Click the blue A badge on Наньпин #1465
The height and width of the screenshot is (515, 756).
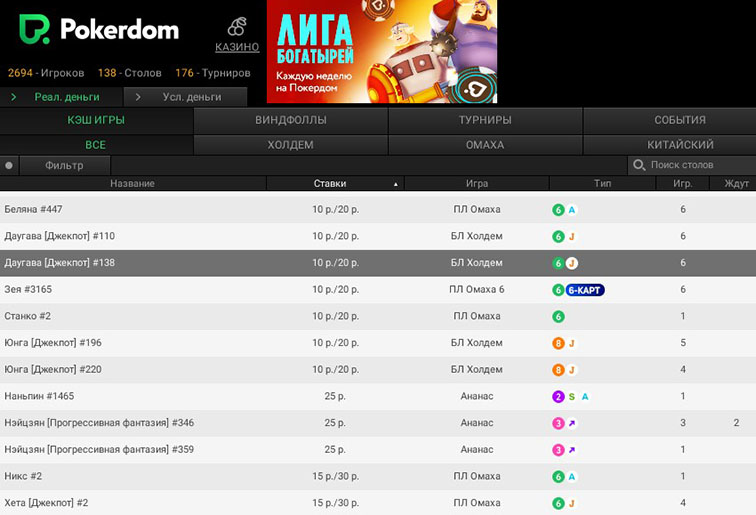point(585,397)
